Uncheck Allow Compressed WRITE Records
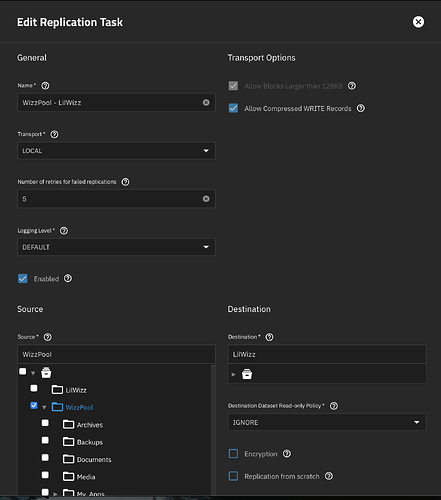This screenshot has height=500, width=441. coord(233,108)
